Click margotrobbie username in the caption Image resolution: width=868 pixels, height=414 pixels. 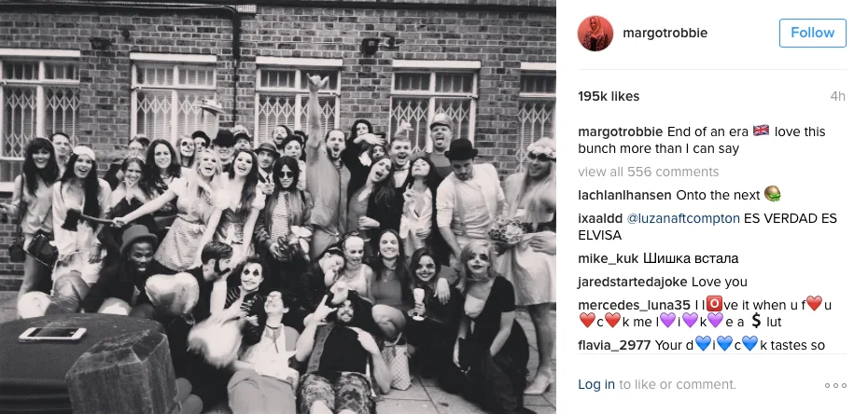tap(620, 131)
